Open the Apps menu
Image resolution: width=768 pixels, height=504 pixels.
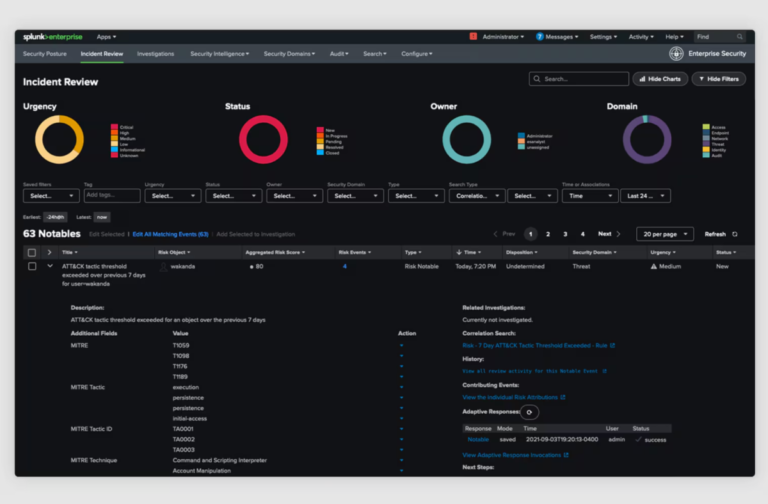click(106, 37)
